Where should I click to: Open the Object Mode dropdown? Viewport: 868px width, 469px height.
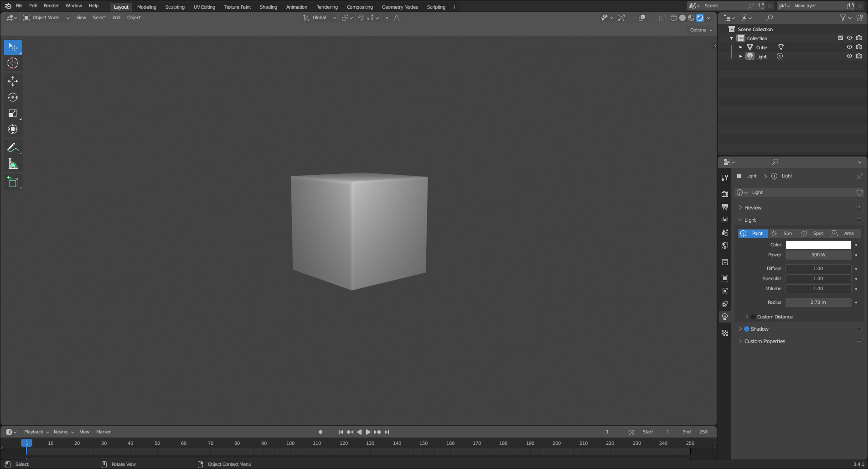(46, 18)
